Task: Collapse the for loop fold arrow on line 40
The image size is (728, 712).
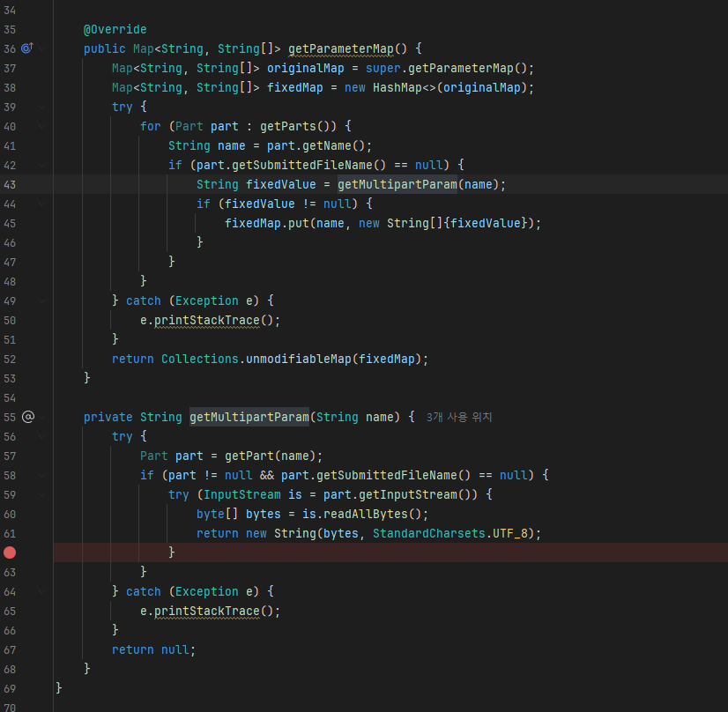Action: coord(41,126)
